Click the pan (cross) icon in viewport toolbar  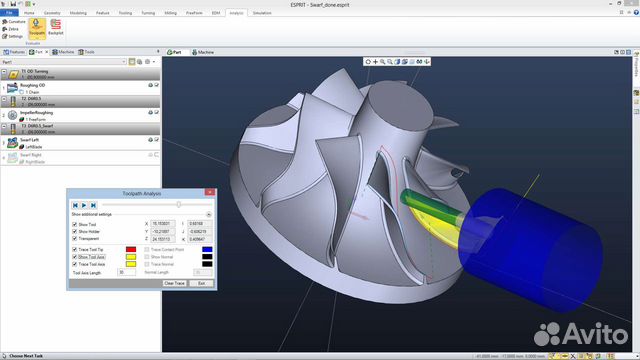pyautogui.click(x=375, y=62)
